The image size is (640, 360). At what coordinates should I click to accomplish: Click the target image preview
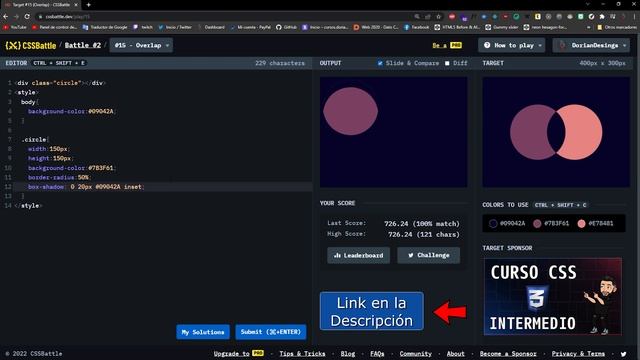point(556,132)
